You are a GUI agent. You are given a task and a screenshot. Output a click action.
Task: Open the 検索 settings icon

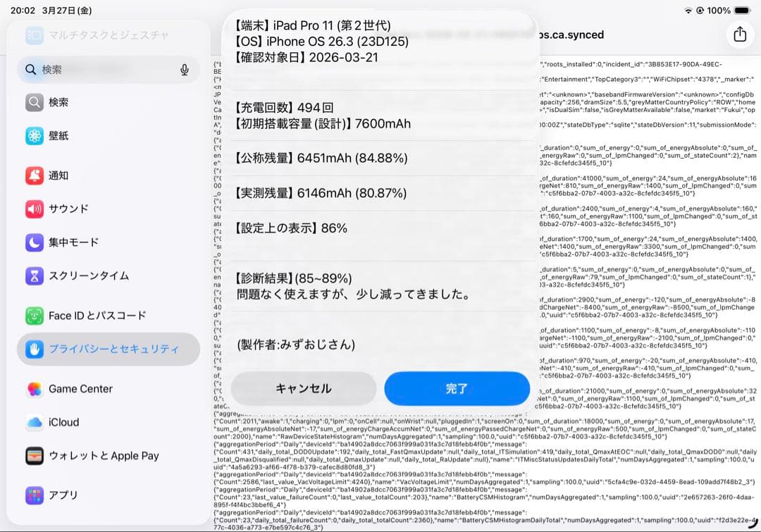click(35, 102)
